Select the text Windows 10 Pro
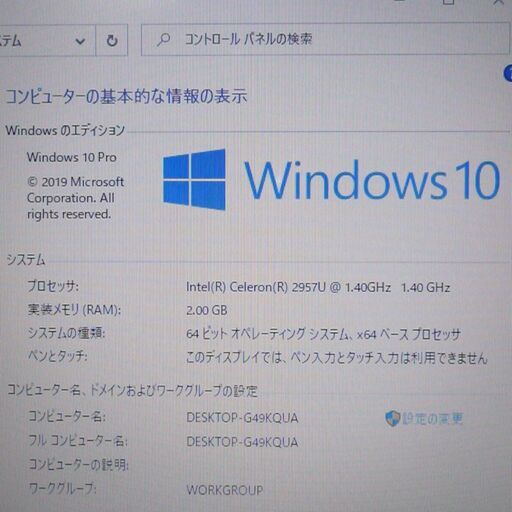512x512 pixels. click(x=72, y=157)
